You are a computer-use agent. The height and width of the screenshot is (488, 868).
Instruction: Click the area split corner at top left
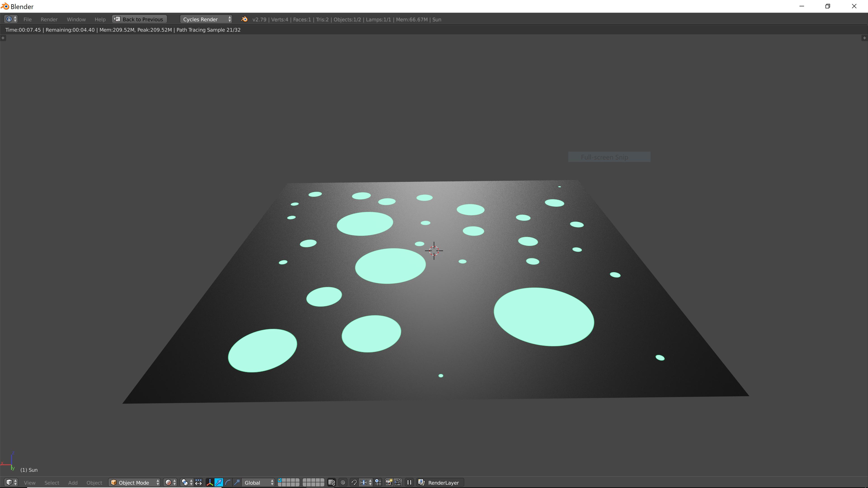pyautogui.click(x=3, y=38)
